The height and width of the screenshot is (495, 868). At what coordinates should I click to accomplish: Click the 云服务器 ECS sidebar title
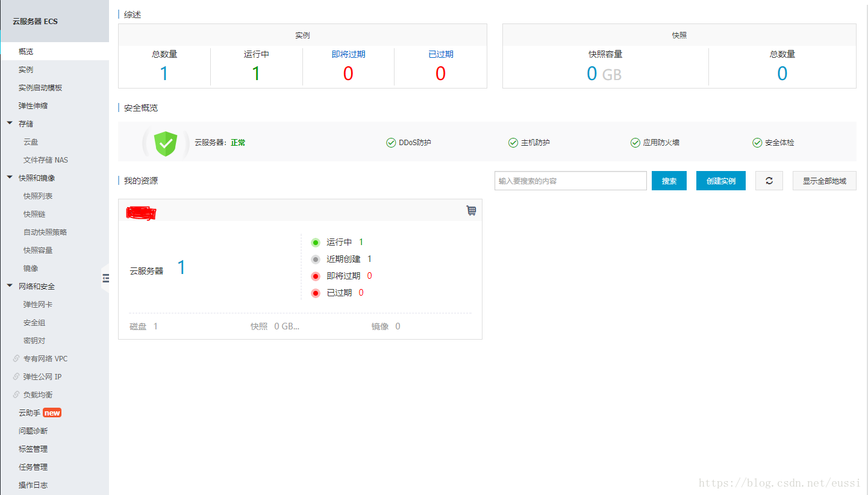[x=35, y=21]
